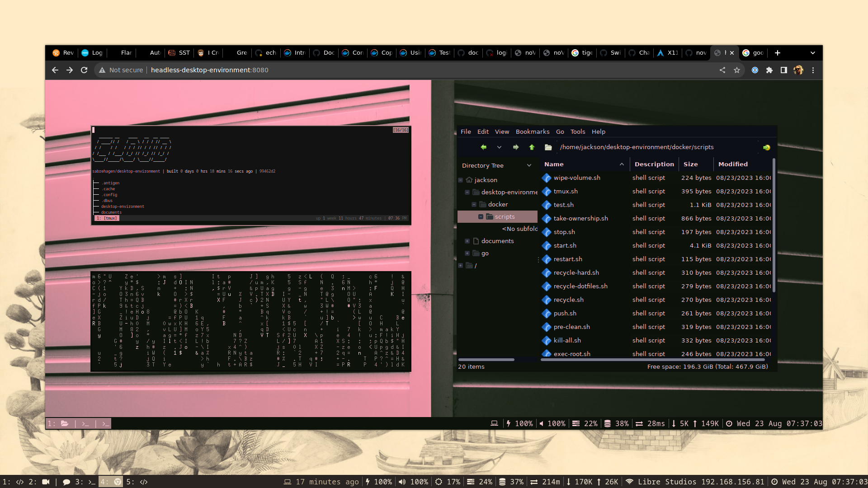Toggle the bookmark star in the address bar
The width and height of the screenshot is (868, 488).
click(737, 70)
